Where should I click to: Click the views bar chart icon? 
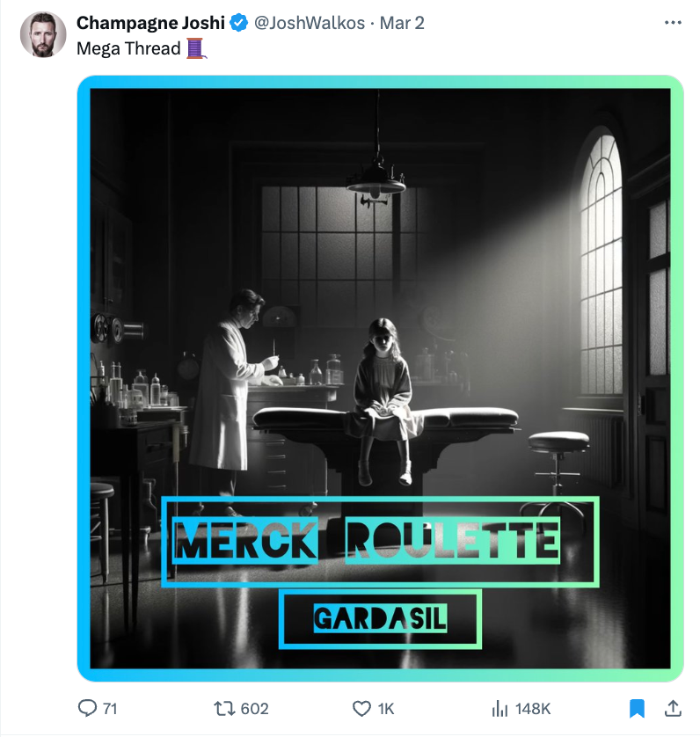(500, 708)
